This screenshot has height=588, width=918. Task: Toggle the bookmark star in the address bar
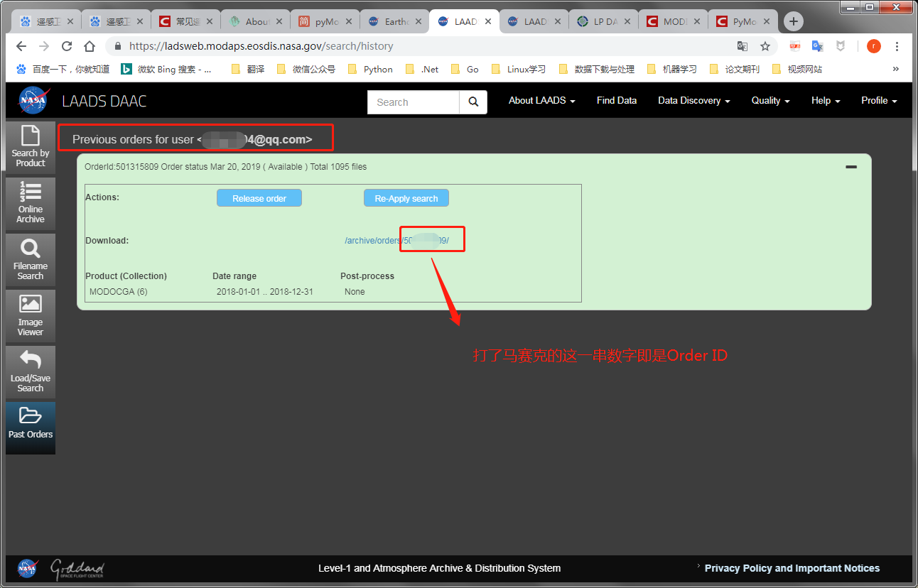pyautogui.click(x=765, y=45)
